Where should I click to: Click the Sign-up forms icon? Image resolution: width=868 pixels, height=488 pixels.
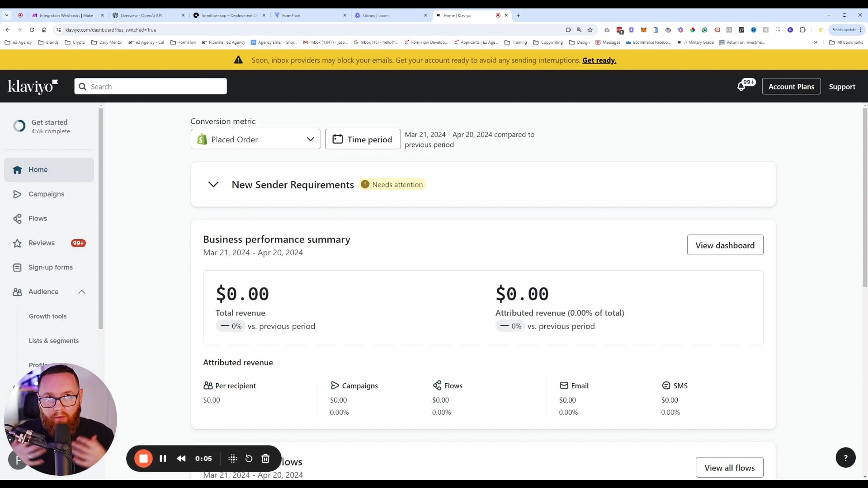coord(17,267)
